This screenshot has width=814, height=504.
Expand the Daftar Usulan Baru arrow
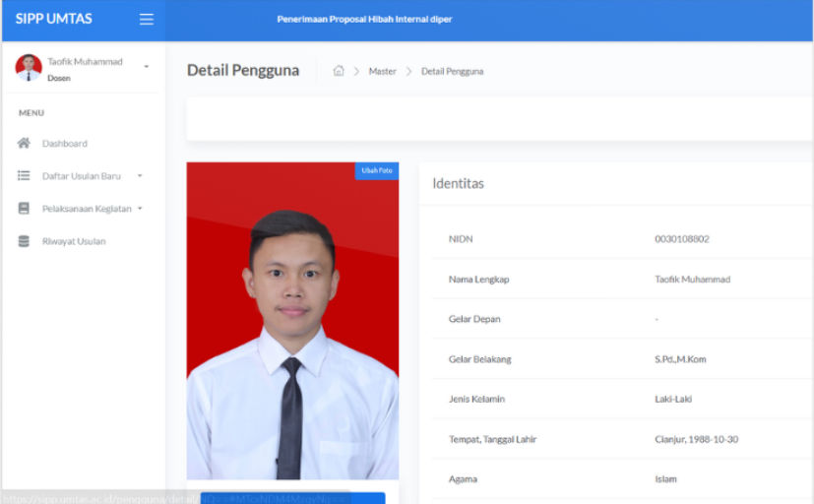(x=140, y=176)
